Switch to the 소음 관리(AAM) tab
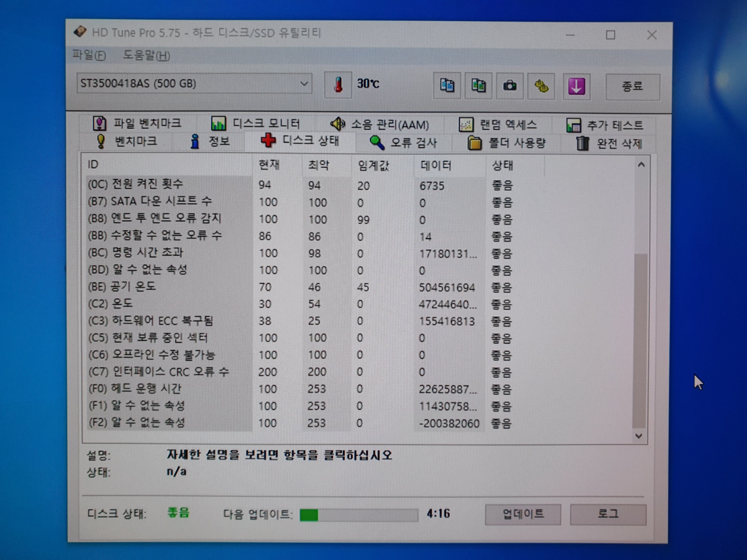The height and width of the screenshot is (560, 747). click(380, 125)
